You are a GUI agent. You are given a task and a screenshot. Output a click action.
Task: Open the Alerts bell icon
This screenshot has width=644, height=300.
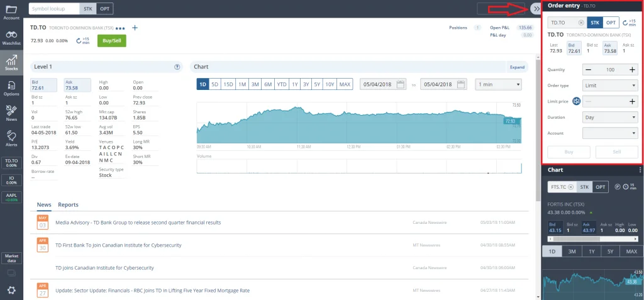point(11,138)
